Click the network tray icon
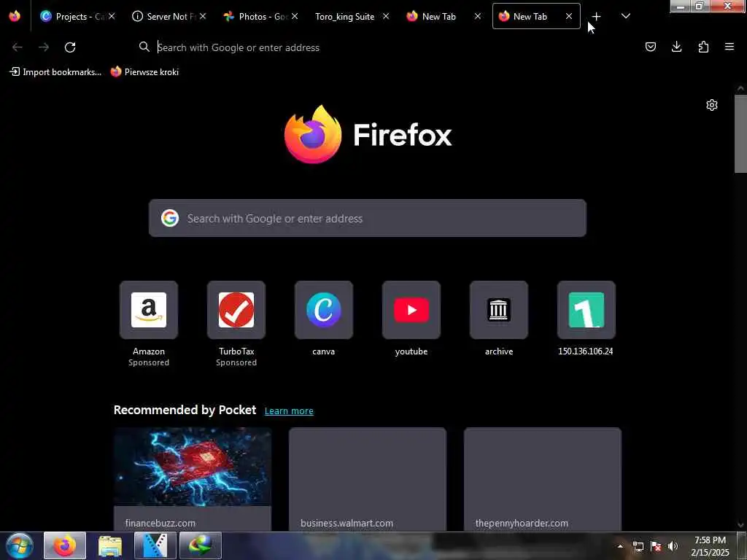747x560 pixels. pos(638,546)
